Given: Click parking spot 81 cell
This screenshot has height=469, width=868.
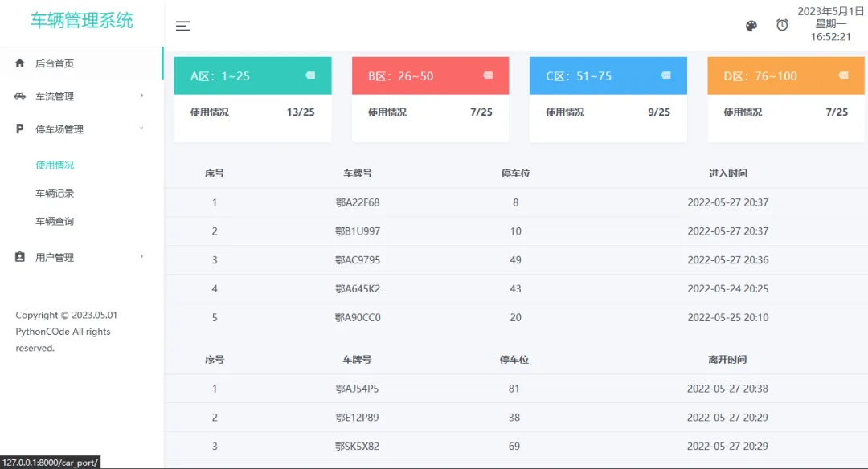Looking at the screenshot, I should tap(514, 389).
